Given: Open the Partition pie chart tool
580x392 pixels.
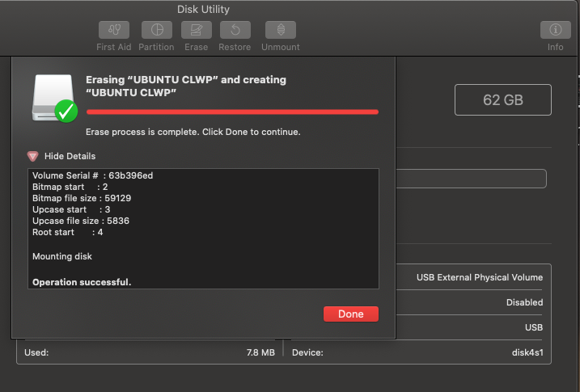Looking at the screenshot, I should click(x=157, y=30).
